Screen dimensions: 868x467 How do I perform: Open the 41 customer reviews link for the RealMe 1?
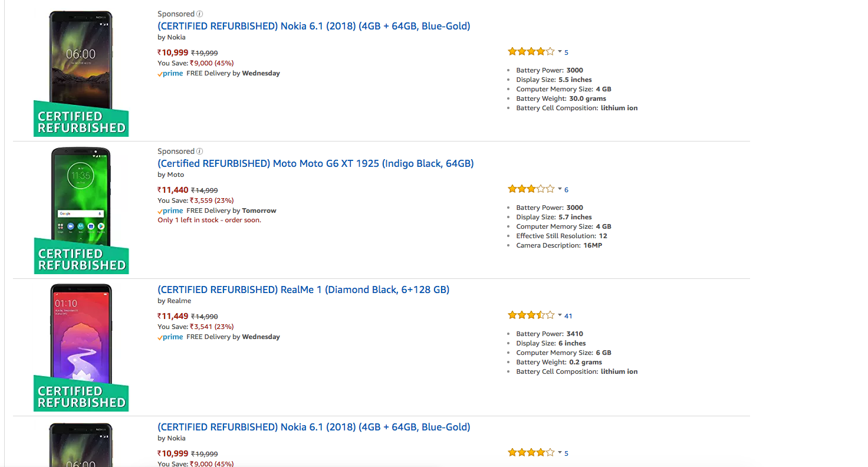point(568,315)
